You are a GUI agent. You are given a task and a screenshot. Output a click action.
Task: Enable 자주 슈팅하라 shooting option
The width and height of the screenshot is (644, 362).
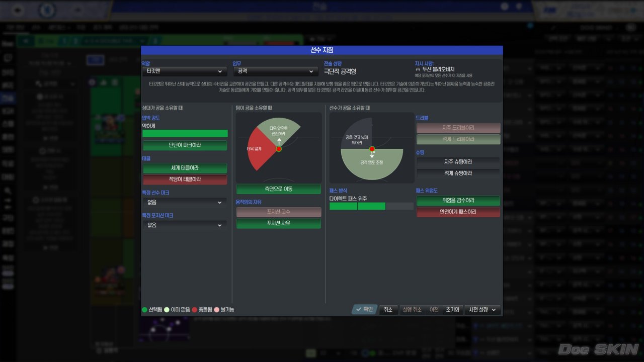click(458, 162)
